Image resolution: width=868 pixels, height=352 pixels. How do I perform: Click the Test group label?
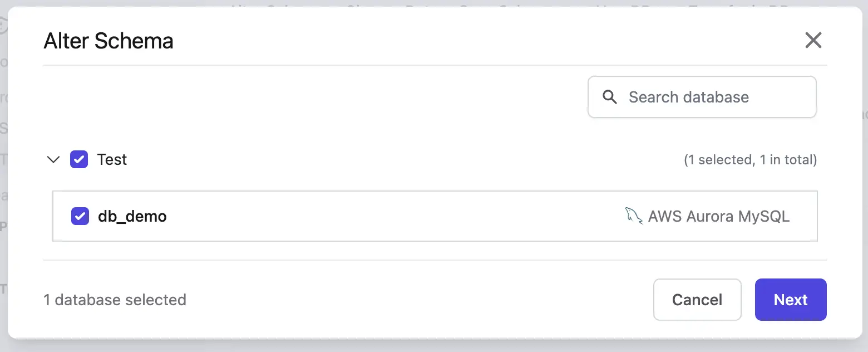(x=112, y=159)
